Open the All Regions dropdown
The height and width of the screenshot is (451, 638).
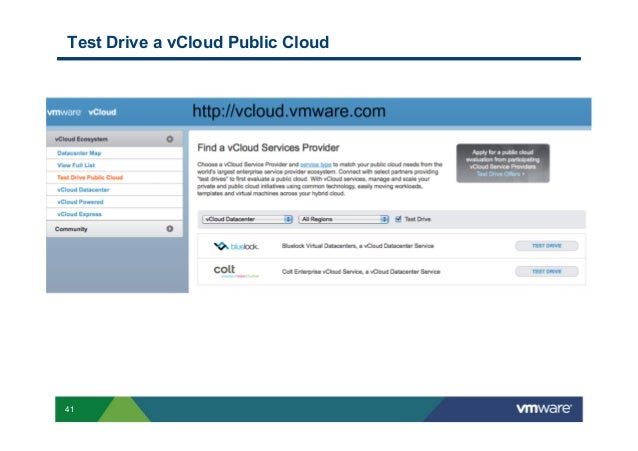pyautogui.click(x=343, y=219)
